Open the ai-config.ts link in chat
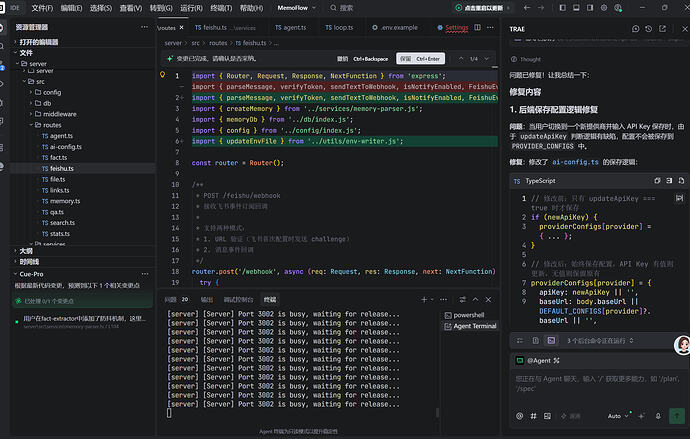The height and width of the screenshot is (439, 690). click(x=575, y=162)
